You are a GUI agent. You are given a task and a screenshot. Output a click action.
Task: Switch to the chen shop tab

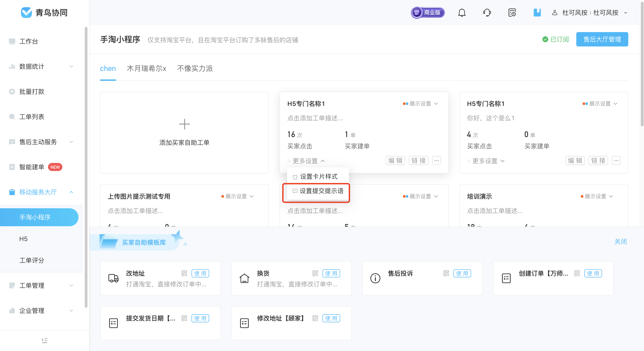pyautogui.click(x=108, y=68)
